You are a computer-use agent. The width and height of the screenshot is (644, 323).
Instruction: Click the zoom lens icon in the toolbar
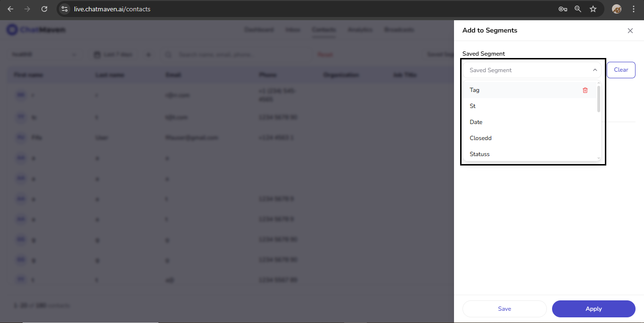pos(578,8)
